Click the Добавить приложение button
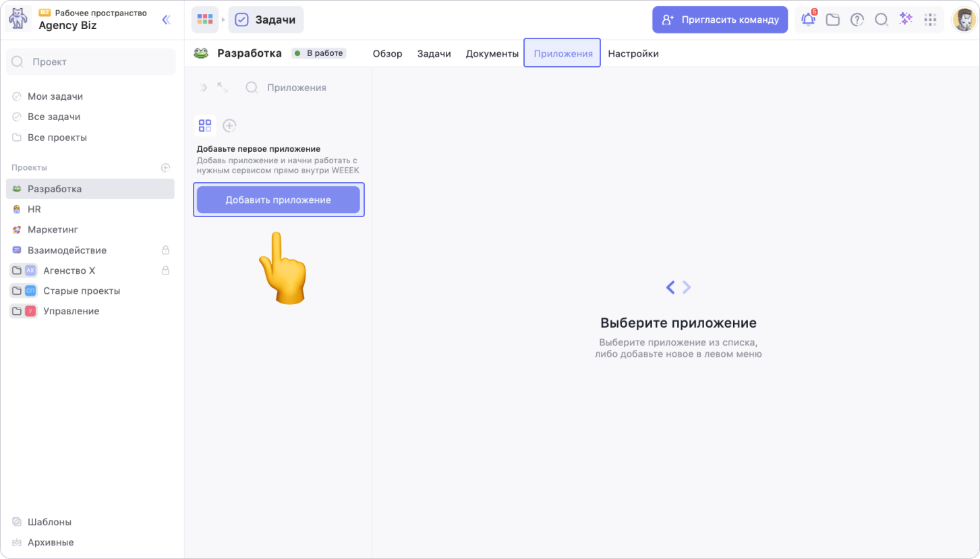This screenshot has width=980, height=559. click(x=278, y=200)
